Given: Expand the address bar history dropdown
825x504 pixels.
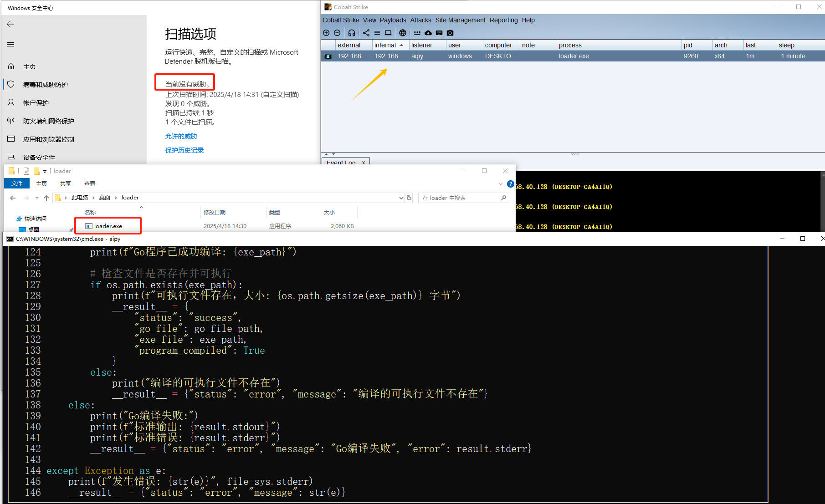Looking at the screenshot, I should click(x=401, y=198).
